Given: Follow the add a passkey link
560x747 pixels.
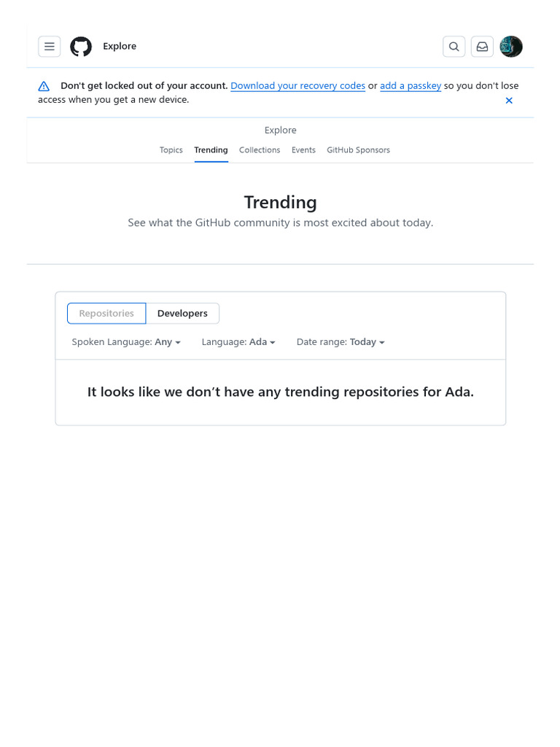Looking at the screenshot, I should [x=411, y=86].
